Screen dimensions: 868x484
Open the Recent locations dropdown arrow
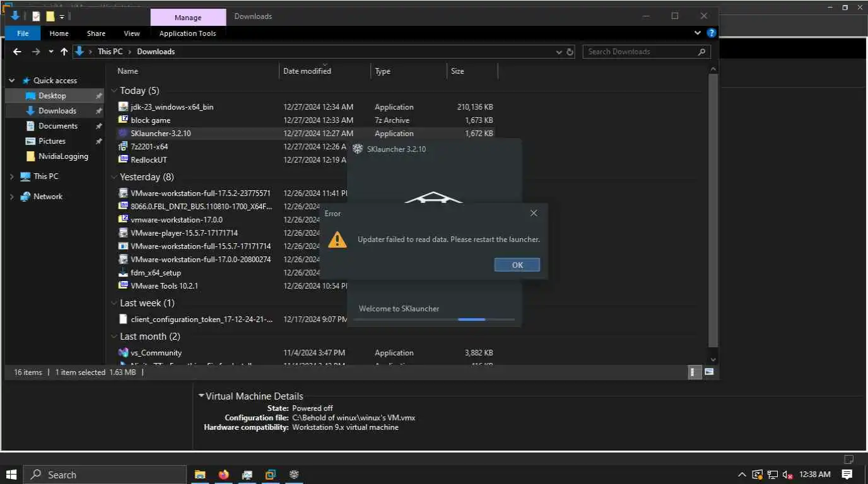tap(51, 52)
